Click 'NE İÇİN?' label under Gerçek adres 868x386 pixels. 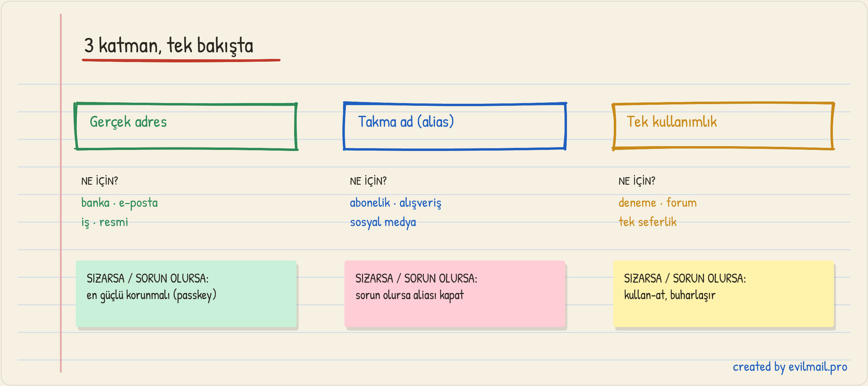100,181
